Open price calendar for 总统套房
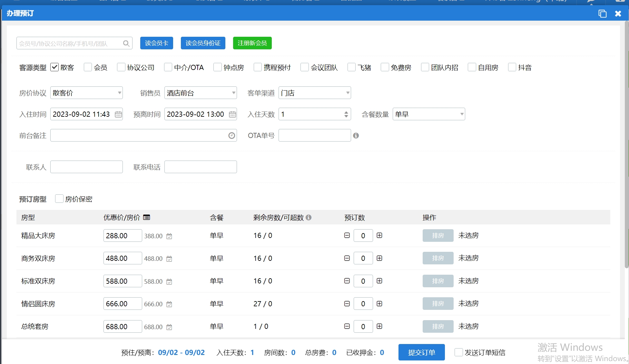629x364 pixels. (x=169, y=327)
